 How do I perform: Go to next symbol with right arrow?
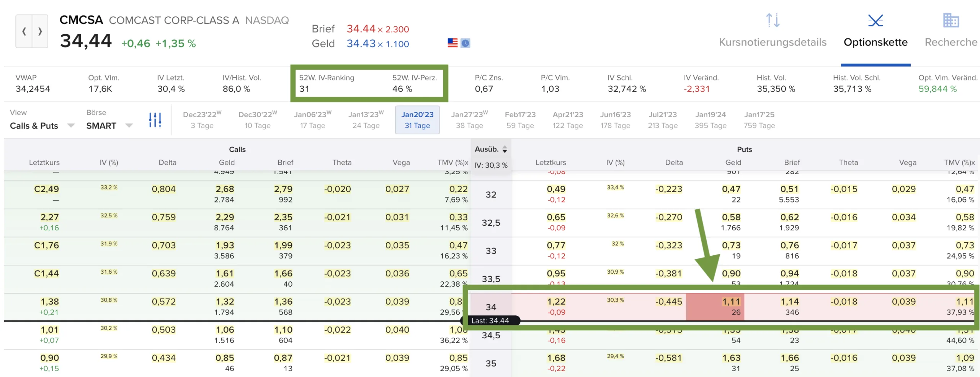(40, 31)
